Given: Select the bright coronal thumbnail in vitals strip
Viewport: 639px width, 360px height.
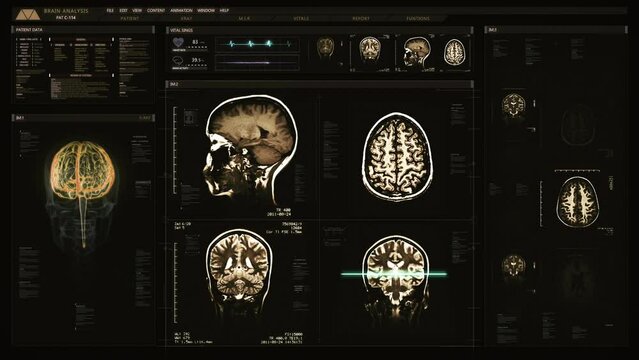Looking at the screenshot, I should click(x=370, y=49).
